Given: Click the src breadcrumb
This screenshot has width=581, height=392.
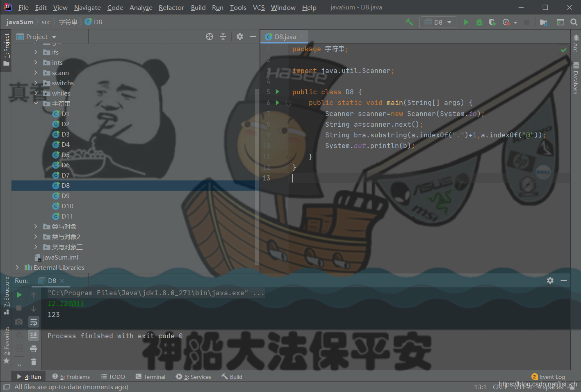Looking at the screenshot, I should coord(46,22).
